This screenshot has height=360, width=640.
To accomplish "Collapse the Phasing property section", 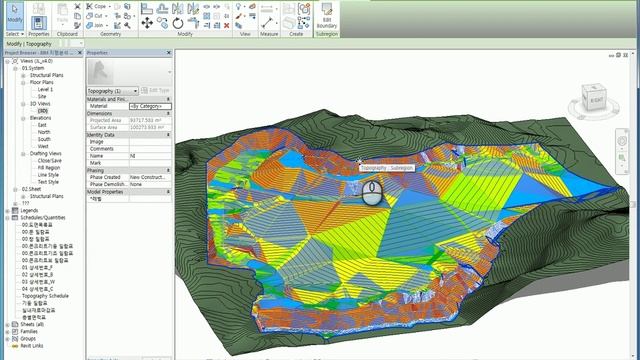I will pos(168,170).
